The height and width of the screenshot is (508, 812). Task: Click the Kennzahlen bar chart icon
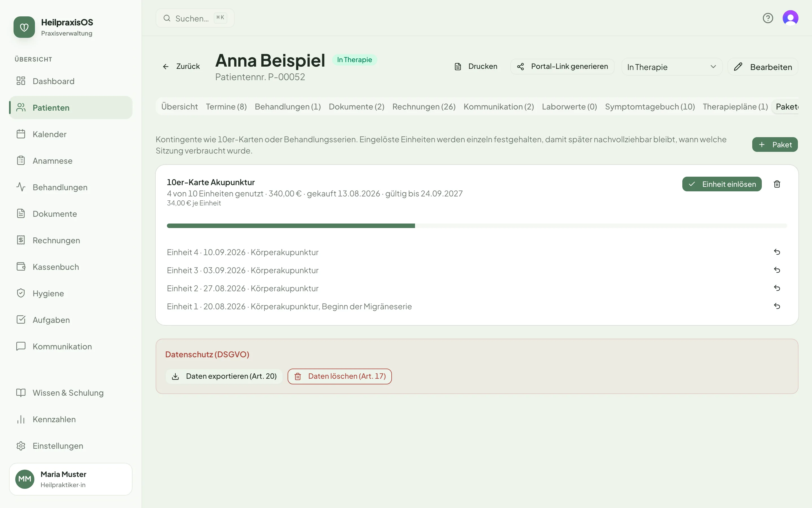tap(21, 419)
